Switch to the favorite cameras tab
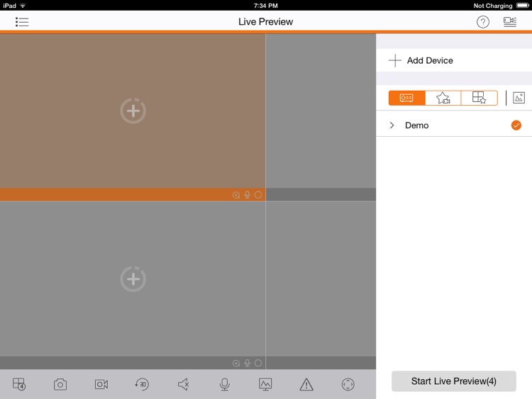The width and height of the screenshot is (532, 399). point(443,98)
